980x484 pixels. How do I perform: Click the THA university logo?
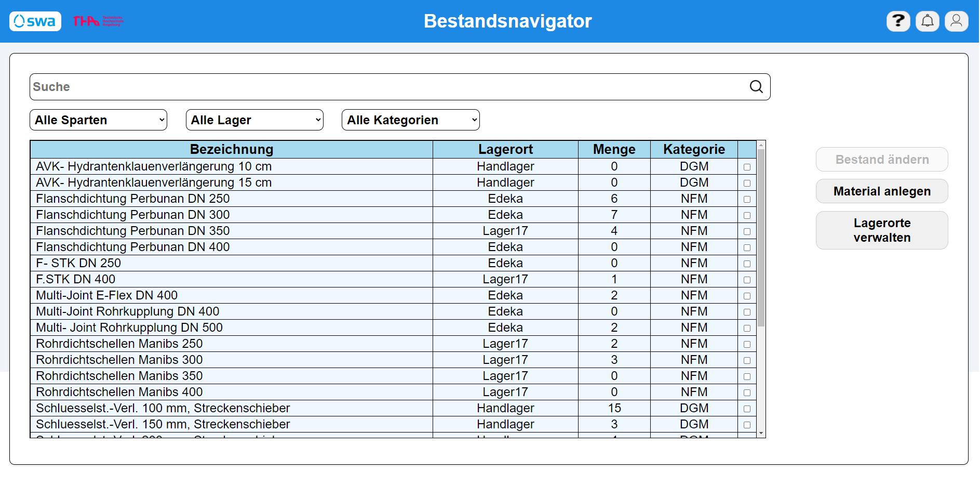click(x=98, y=21)
